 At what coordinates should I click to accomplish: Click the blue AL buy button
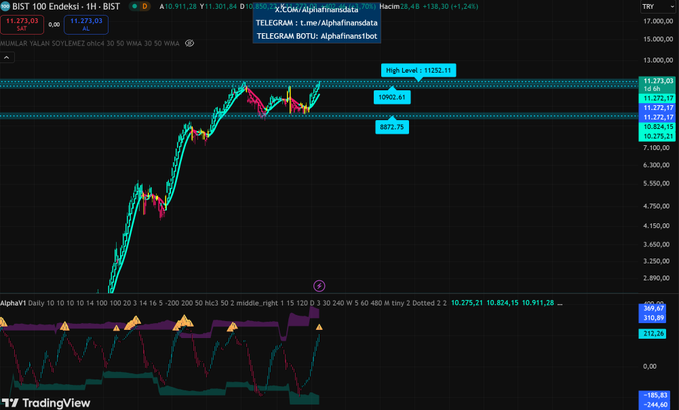[x=86, y=24]
